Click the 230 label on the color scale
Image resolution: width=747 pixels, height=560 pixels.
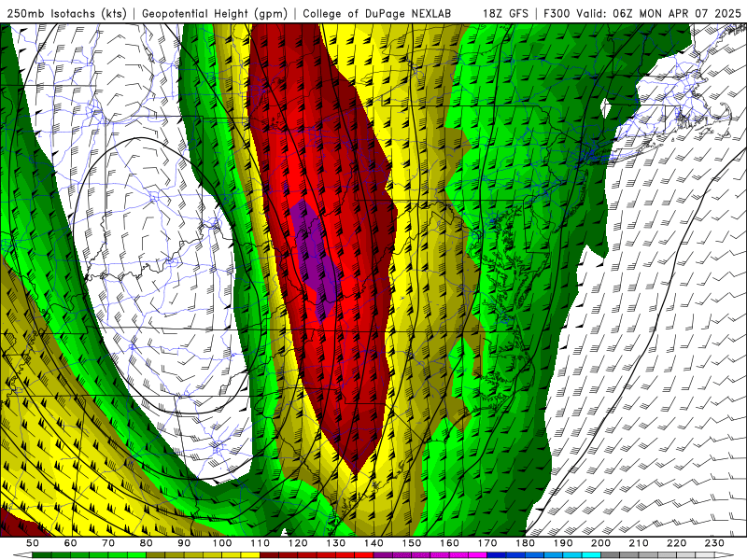pyautogui.click(x=714, y=543)
